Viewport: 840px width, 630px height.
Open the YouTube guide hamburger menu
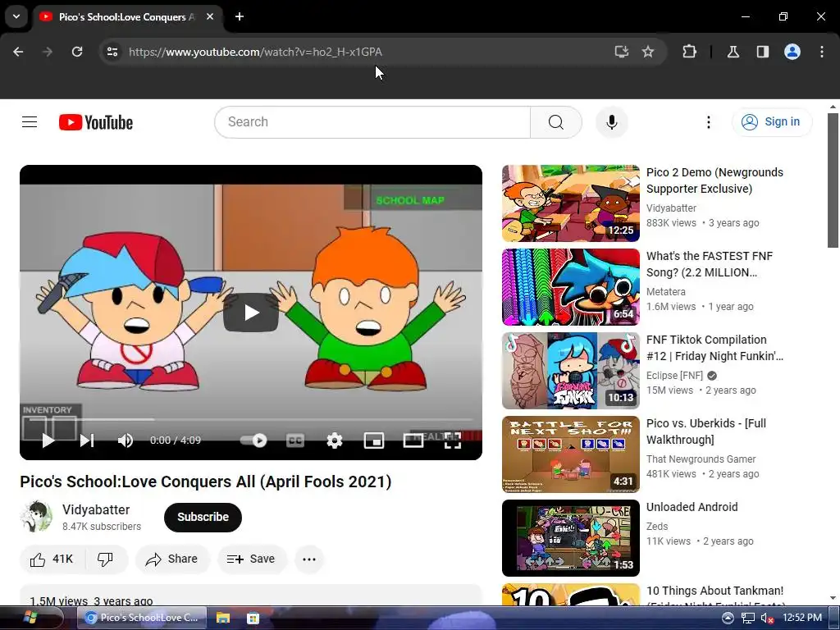click(30, 122)
